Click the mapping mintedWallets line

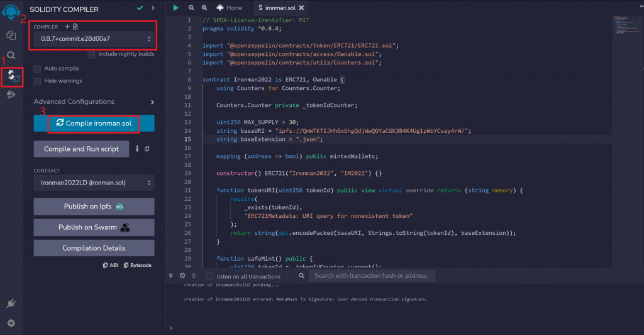pos(297,156)
